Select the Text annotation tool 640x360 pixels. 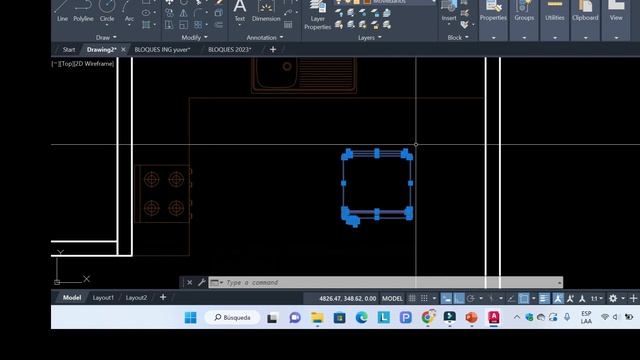[240, 11]
